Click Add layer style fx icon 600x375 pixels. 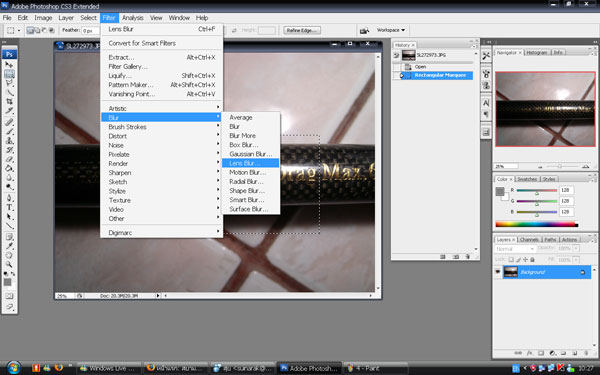[530, 353]
